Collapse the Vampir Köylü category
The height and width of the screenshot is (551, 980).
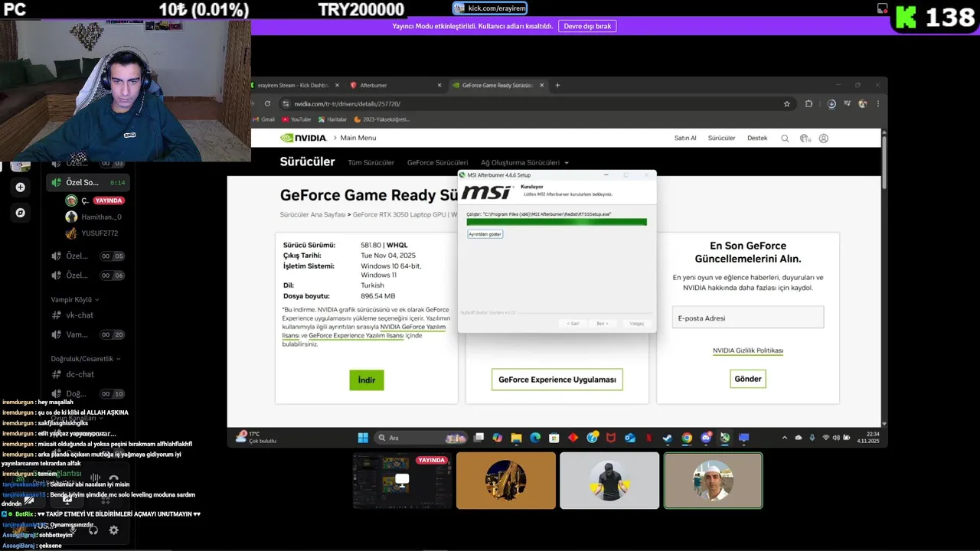click(x=75, y=299)
